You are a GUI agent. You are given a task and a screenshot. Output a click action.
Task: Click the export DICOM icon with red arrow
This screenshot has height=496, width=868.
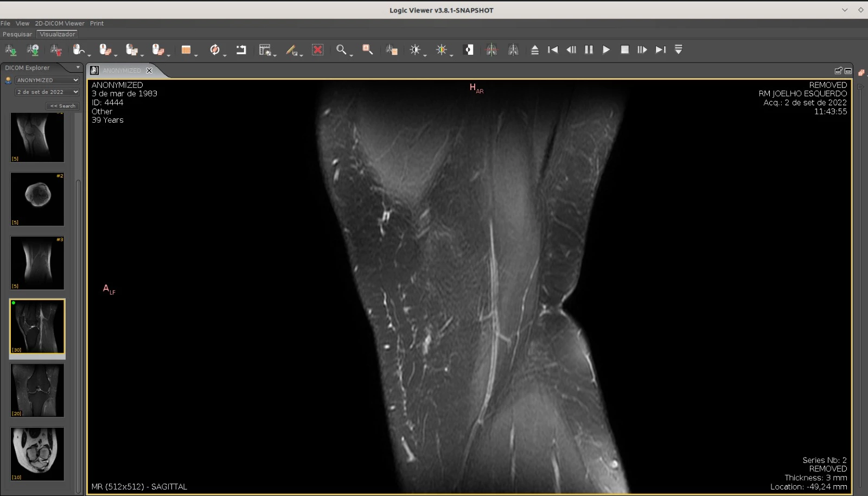(56, 50)
